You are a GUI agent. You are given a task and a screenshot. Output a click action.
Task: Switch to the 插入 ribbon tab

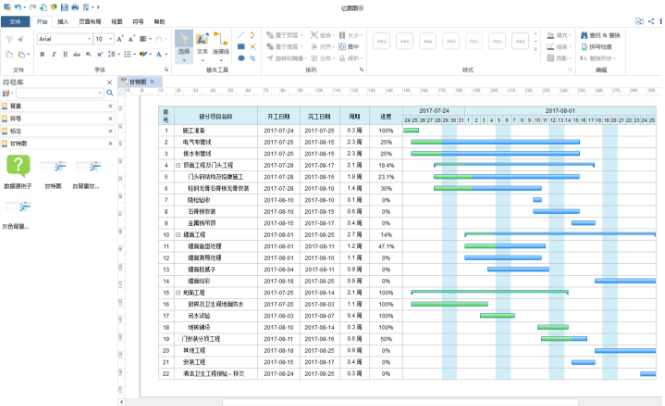pyautogui.click(x=64, y=20)
